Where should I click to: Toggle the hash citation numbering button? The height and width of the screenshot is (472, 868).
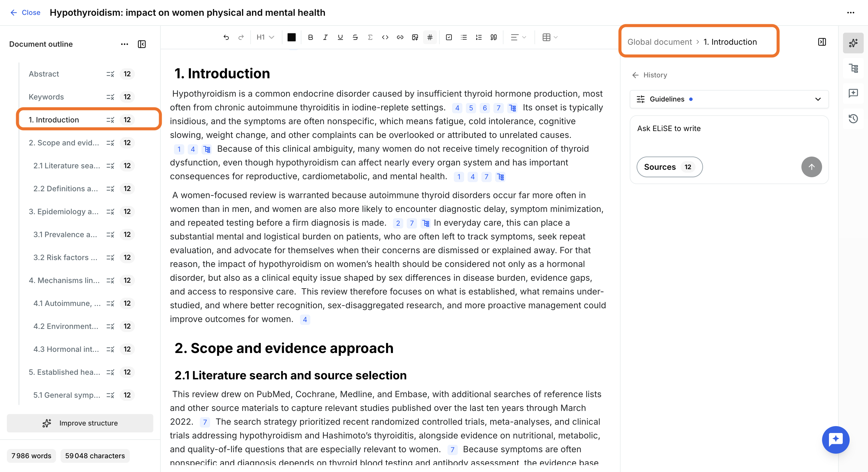[x=430, y=37]
